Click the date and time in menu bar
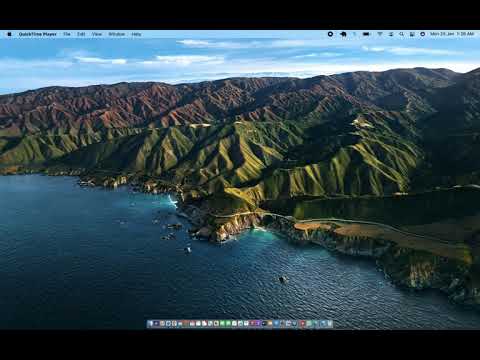Screen dimensions: 480x360 click(x=452, y=34)
